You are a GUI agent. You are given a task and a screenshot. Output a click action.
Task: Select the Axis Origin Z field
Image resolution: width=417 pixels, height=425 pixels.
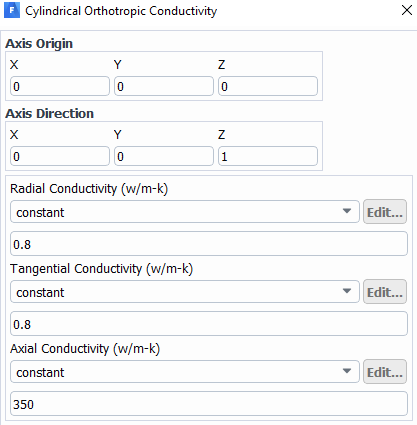268,86
